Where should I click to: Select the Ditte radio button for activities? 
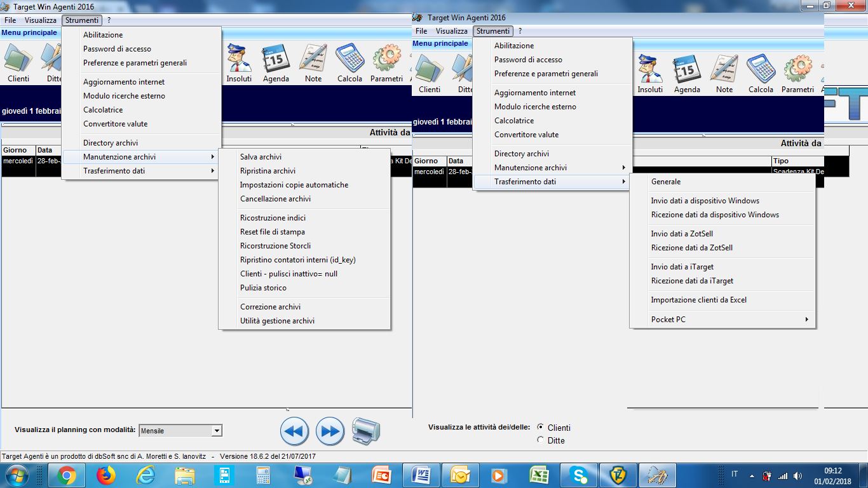point(541,440)
